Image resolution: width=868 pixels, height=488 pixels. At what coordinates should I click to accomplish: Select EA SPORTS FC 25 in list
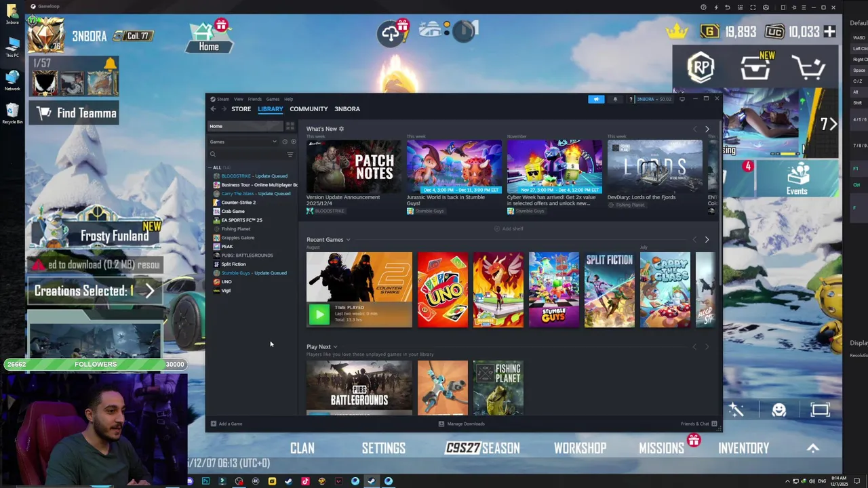tap(241, 220)
